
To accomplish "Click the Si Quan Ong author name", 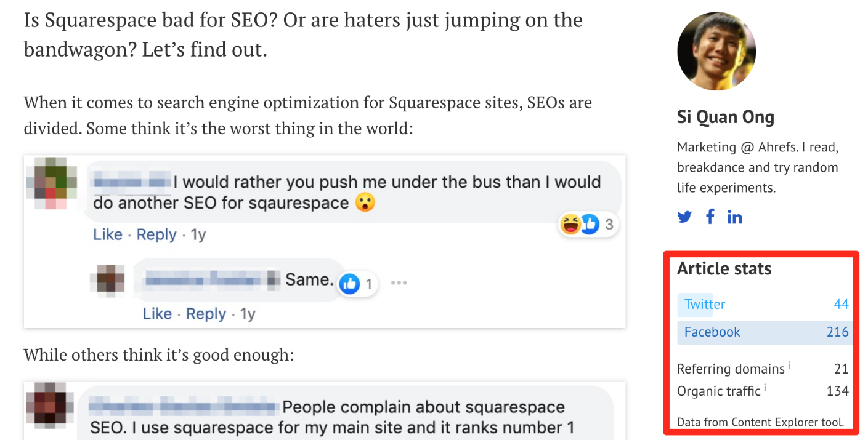I will coord(726,117).
